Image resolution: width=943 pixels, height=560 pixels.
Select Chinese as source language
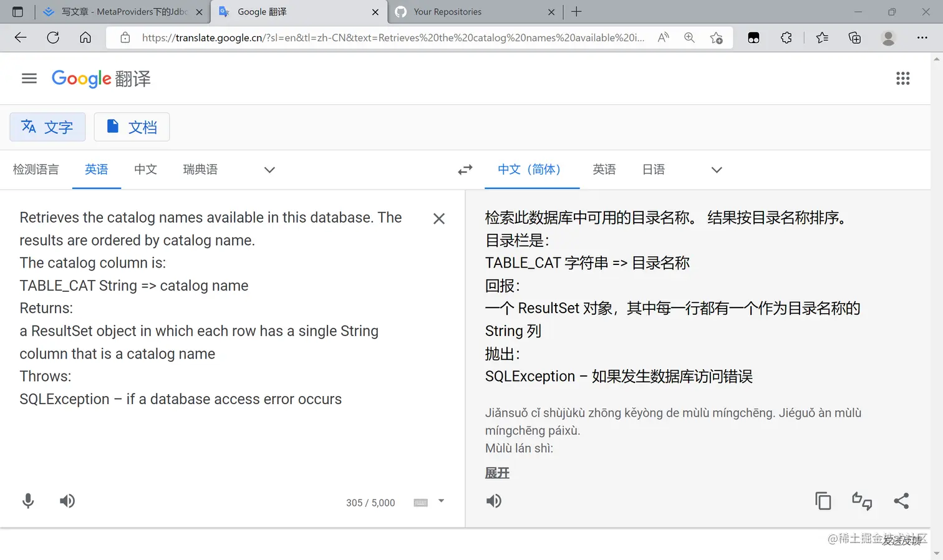(145, 170)
